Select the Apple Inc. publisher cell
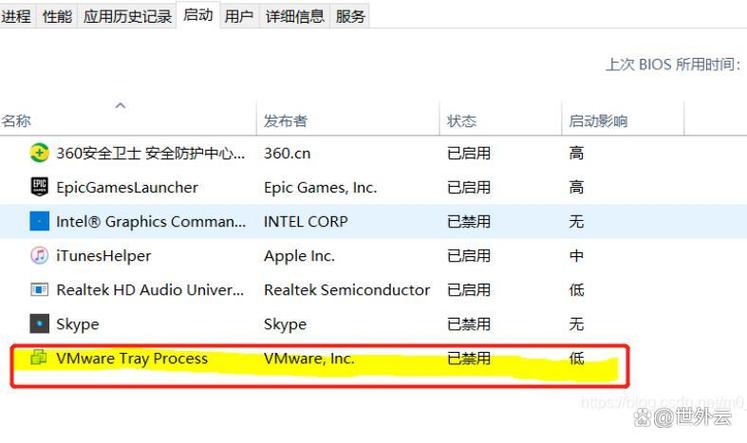 click(x=299, y=256)
